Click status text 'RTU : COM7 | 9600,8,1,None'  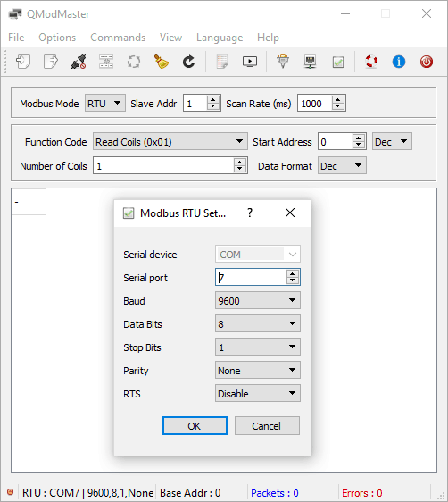[x=88, y=493]
